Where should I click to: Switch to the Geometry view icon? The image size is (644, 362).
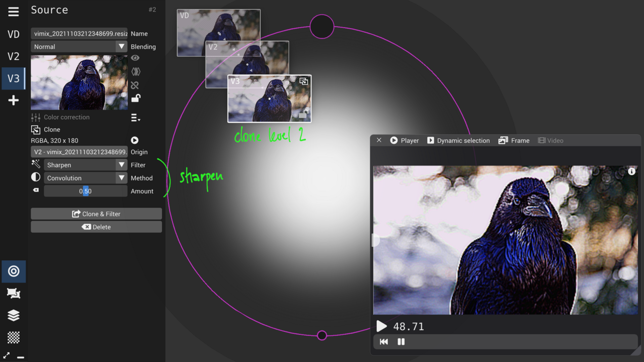13,293
